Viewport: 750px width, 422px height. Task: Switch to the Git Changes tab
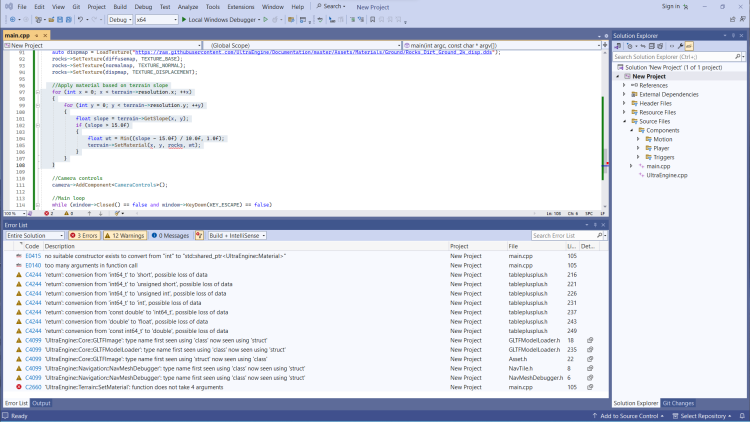click(x=678, y=403)
